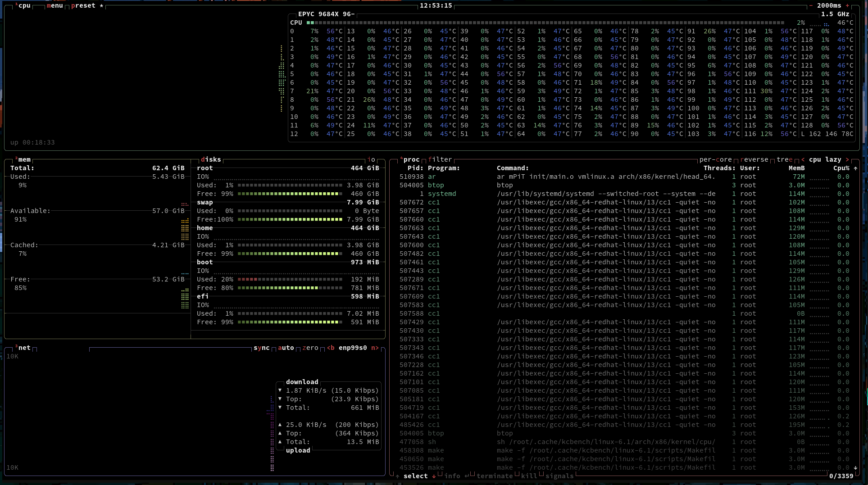Select previous sort column via the < arrow
This screenshot has width=868, height=485.
click(804, 159)
